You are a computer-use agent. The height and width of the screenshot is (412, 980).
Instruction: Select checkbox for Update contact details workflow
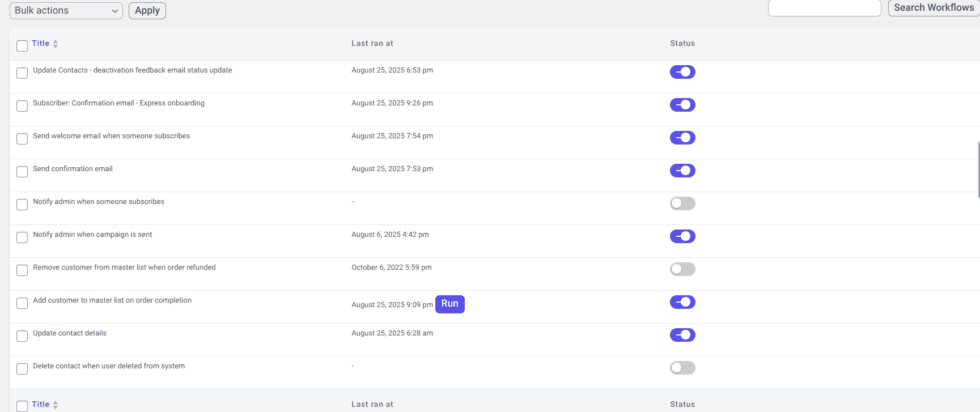[x=22, y=336]
